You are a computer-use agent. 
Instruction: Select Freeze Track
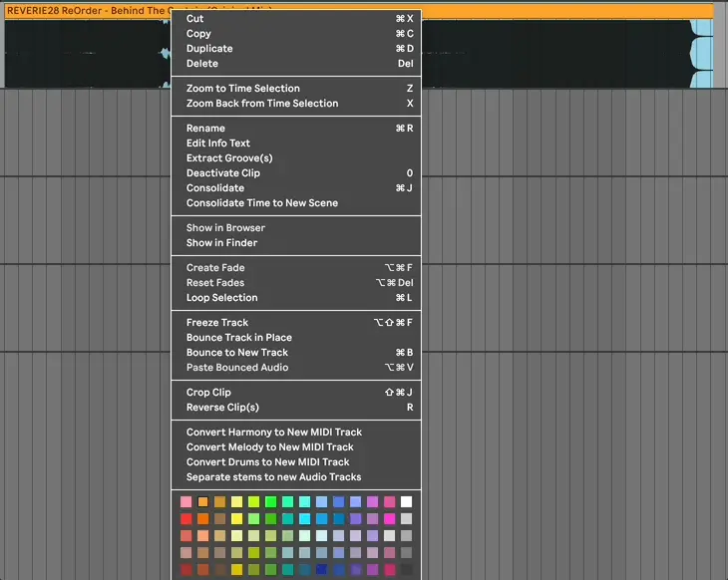(x=296, y=323)
